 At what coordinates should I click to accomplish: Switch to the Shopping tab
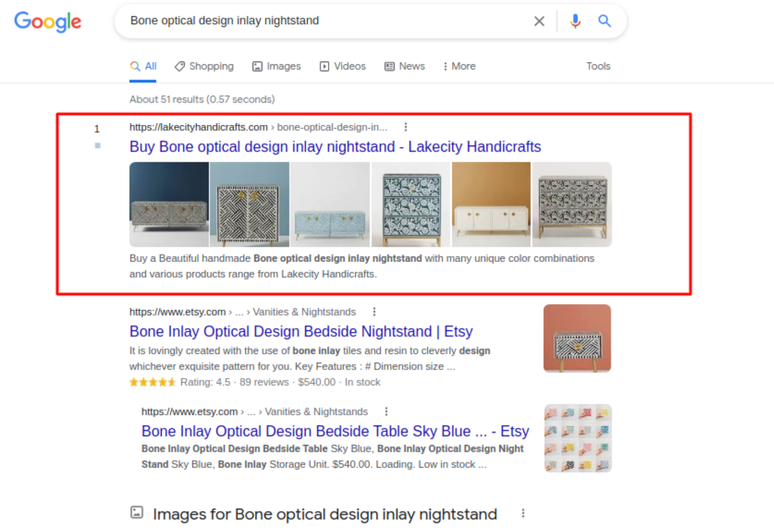[x=204, y=66]
